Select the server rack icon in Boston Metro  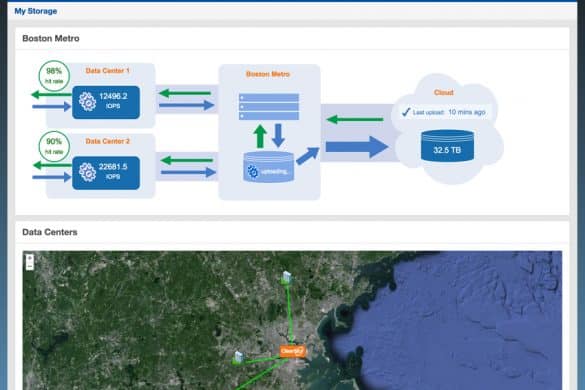[x=269, y=107]
